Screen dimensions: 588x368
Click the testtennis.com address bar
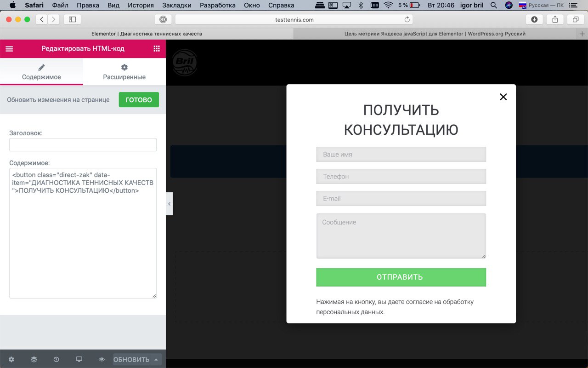coord(294,19)
